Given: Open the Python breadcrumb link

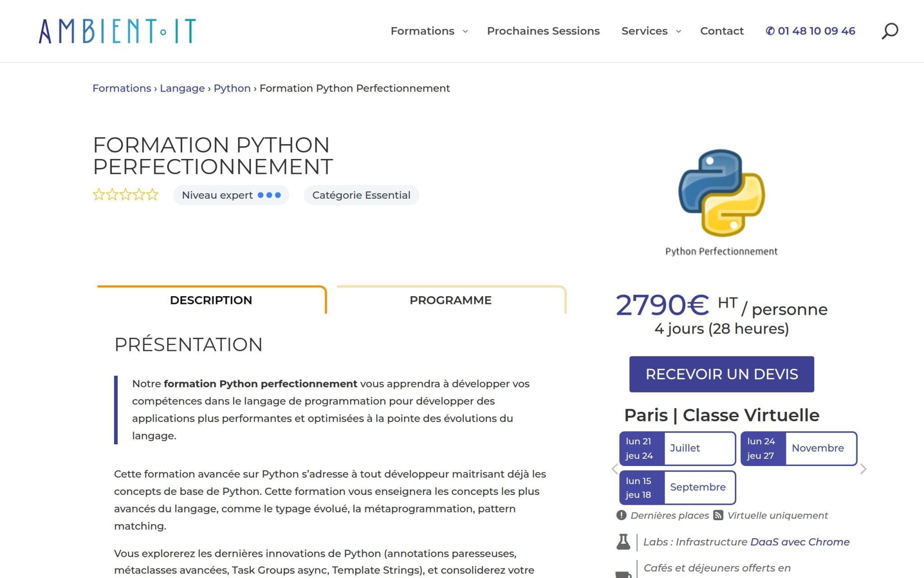Looking at the screenshot, I should 232,88.
